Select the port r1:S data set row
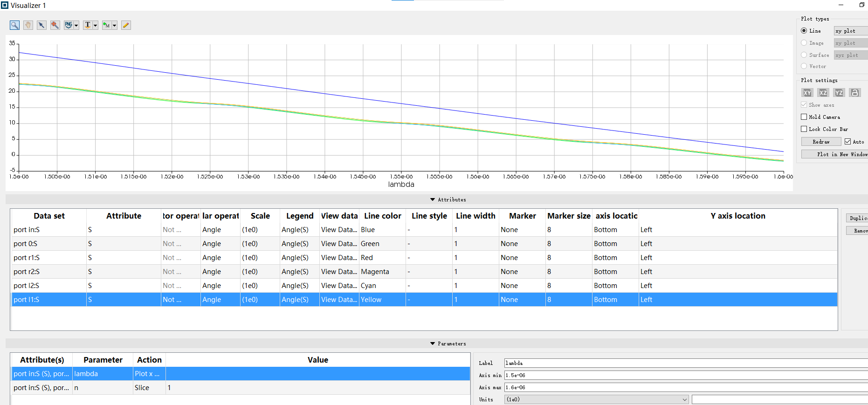Image resolution: width=868 pixels, height=405 pixels. [424, 258]
